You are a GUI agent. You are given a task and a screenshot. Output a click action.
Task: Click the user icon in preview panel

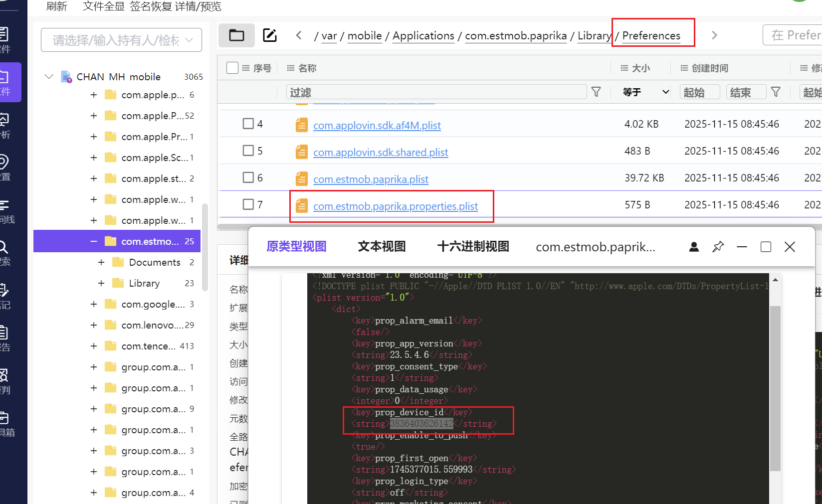(694, 247)
